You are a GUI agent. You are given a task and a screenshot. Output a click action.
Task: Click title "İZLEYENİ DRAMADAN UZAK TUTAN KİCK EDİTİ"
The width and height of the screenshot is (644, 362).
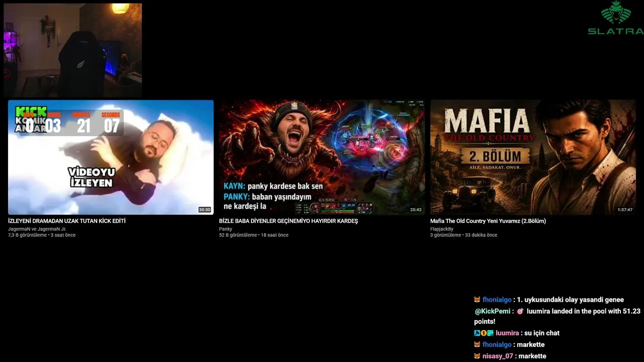[x=67, y=221]
